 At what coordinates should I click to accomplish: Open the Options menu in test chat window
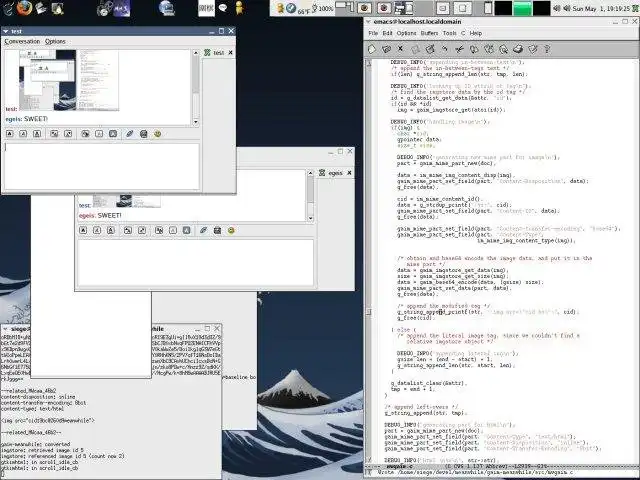(x=55, y=41)
